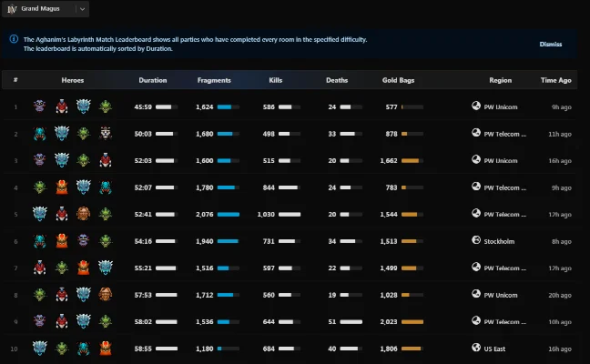Click the fourth hero icon in row 4
This screenshot has width=590, height=364.
[x=106, y=187]
